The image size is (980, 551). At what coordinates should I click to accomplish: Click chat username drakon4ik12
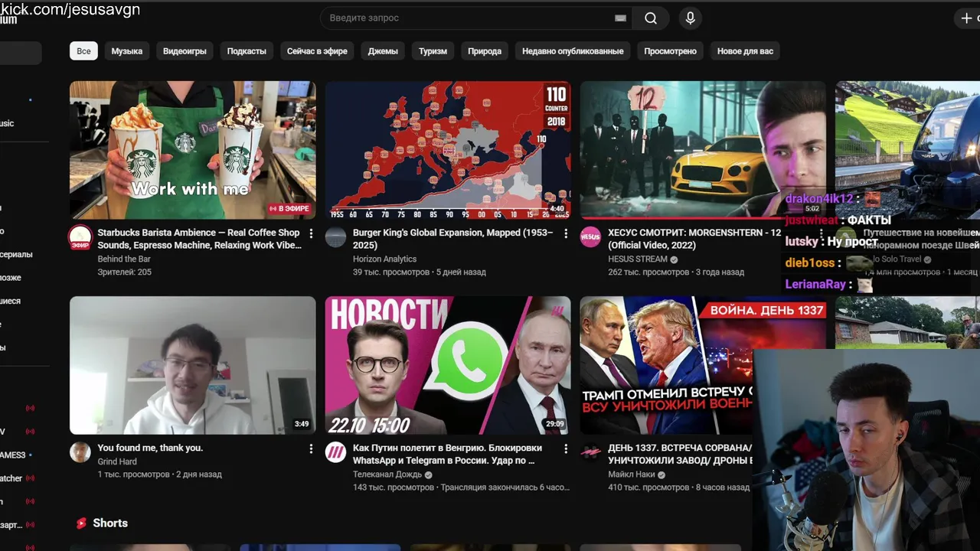coord(818,199)
